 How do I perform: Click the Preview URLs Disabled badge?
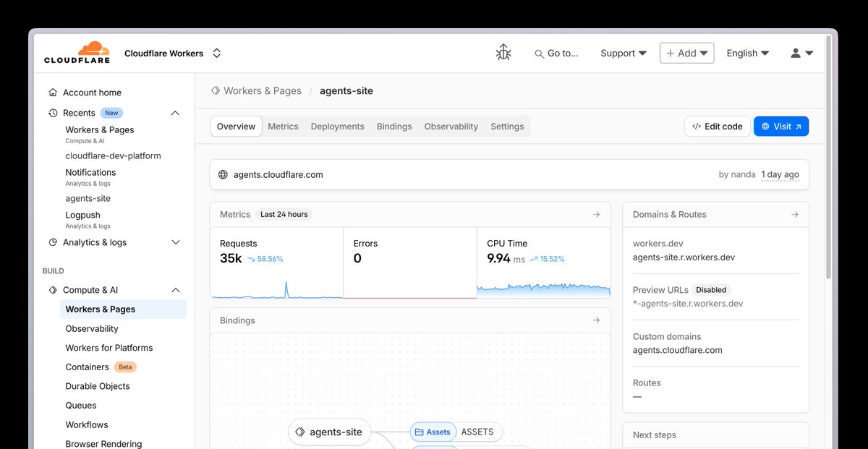tap(711, 290)
